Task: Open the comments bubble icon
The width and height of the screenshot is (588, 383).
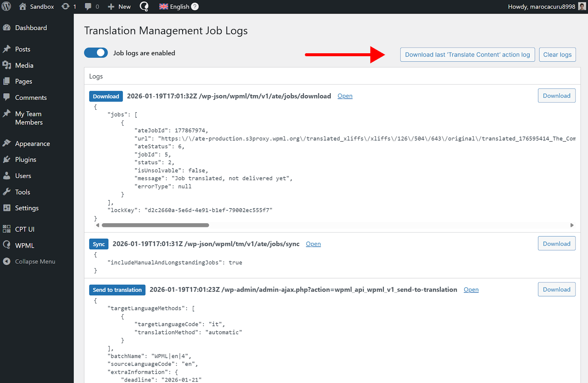Action: (x=88, y=7)
